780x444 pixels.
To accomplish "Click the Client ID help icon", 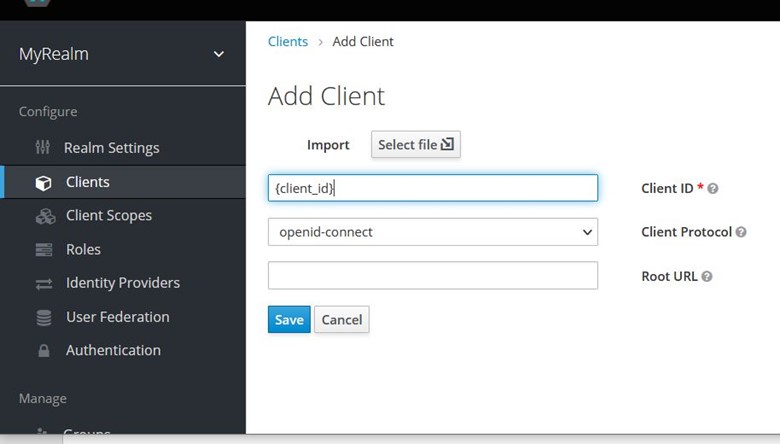I will pos(713,188).
